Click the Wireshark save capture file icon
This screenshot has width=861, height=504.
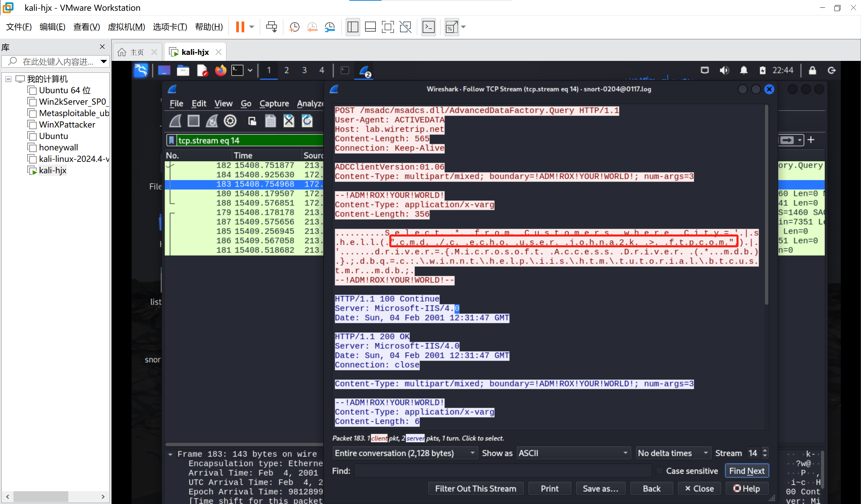coord(271,121)
